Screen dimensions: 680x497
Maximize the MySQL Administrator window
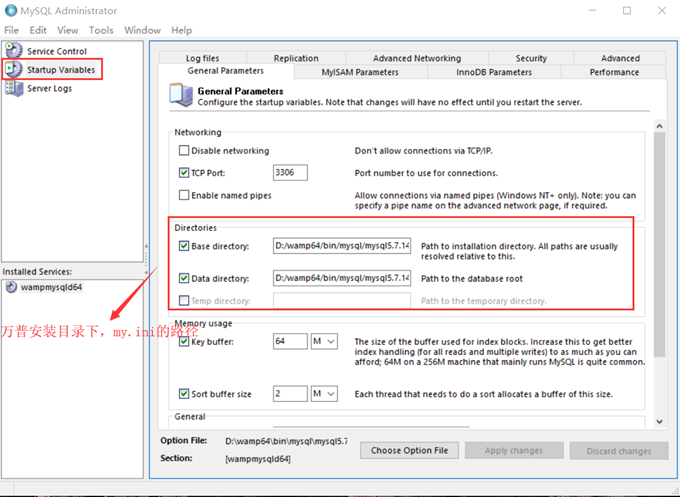(x=627, y=10)
